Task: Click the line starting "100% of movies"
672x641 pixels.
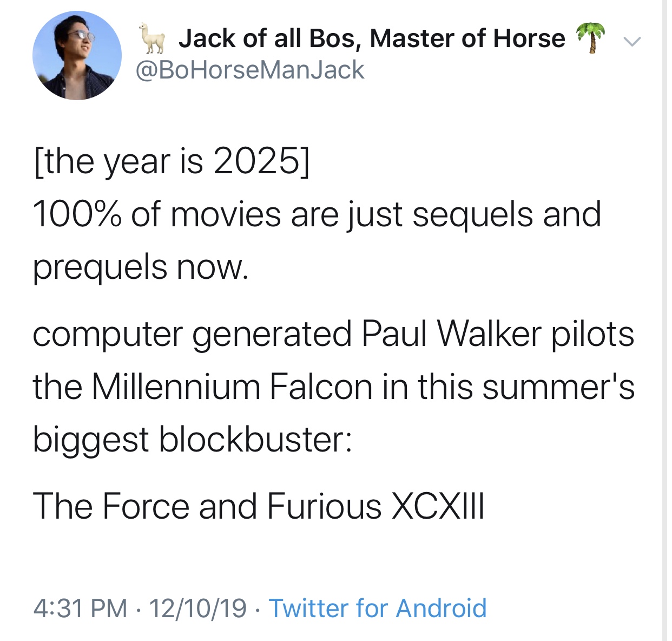Action: click(x=317, y=214)
